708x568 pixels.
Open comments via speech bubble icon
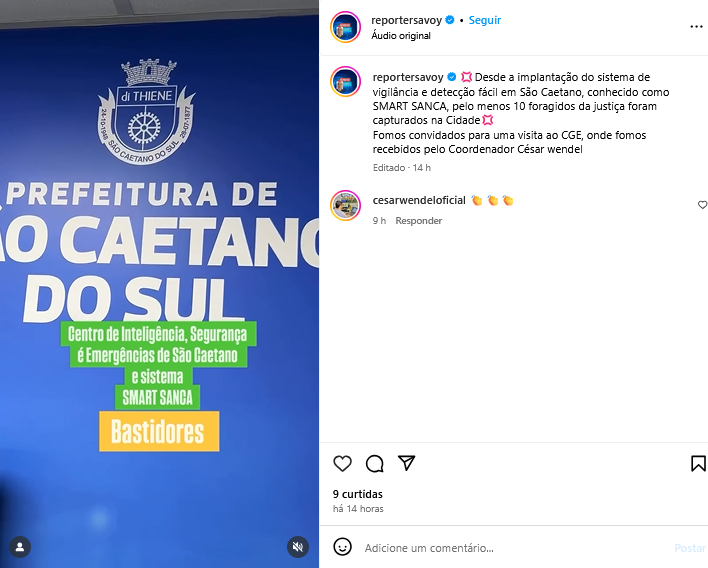click(x=375, y=463)
